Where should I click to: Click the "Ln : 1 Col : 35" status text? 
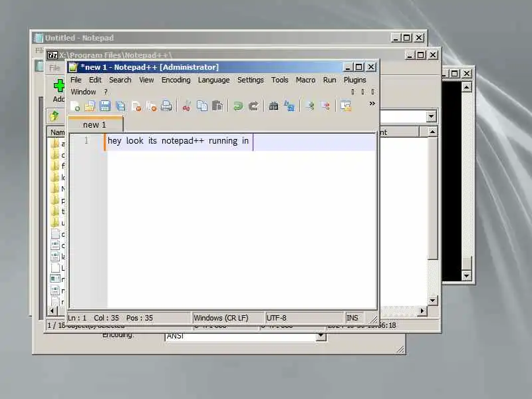point(93,318)
